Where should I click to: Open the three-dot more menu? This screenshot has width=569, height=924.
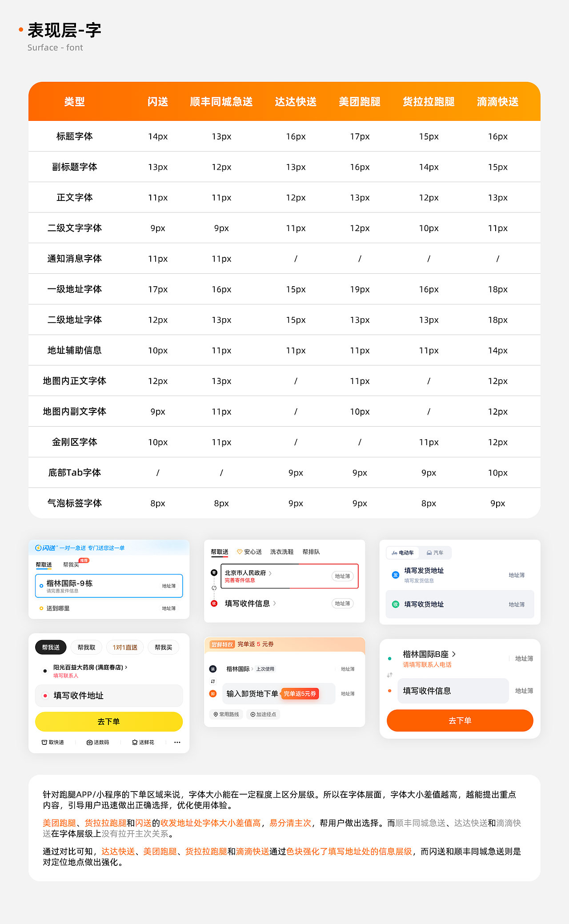coord(177,742)
